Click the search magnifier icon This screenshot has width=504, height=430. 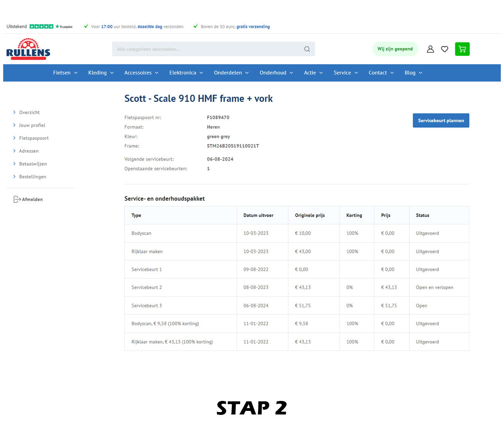(307, 49)
